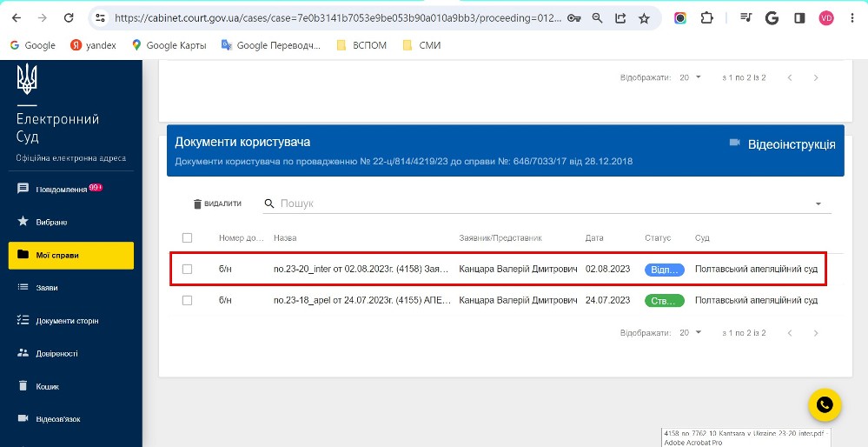Open Google Переводчик bookmark
This screenshot has height=447, width=868.
[271, 45]
